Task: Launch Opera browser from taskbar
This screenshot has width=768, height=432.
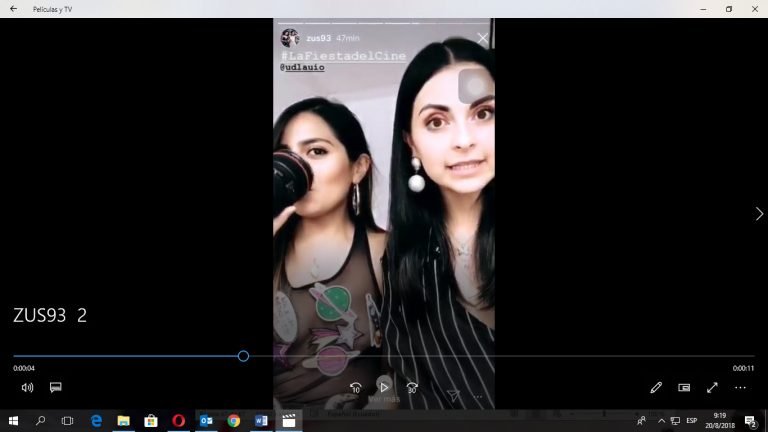Action: pyautogui.click(x=178, y=421)
